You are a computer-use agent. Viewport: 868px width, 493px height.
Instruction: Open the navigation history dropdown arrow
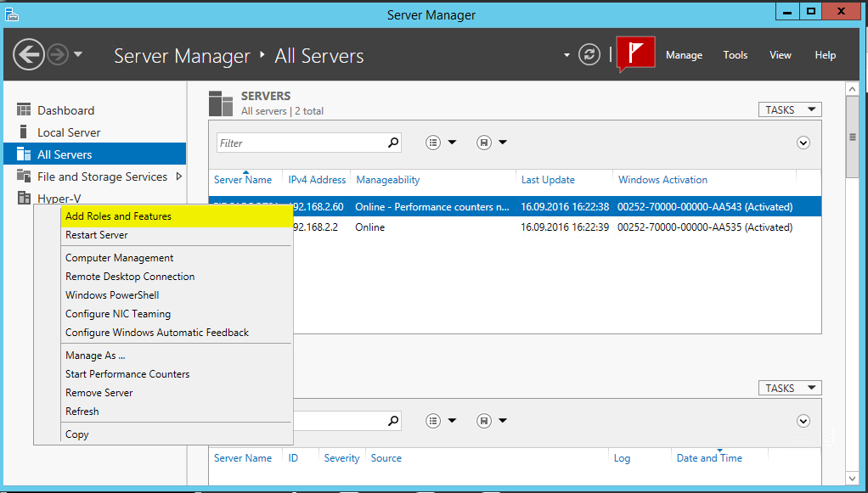(x=78, y=54)
